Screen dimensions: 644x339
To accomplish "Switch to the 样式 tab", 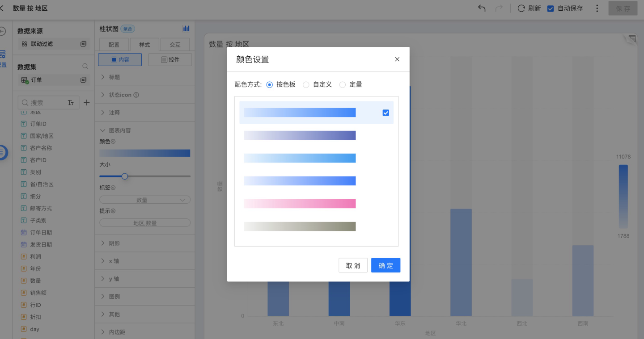I will pyautogui.click(x=144, y=45).
